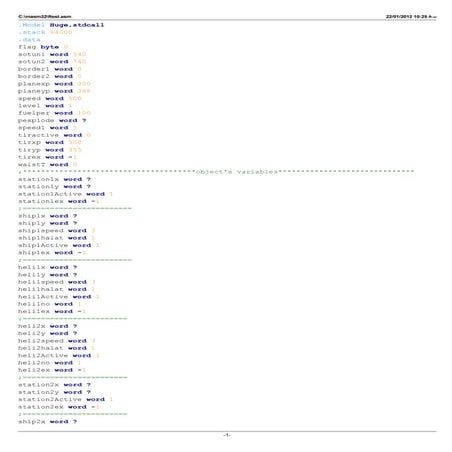Select the "heli1y word ?" line
This screenshot has width=452, height=452.
pos(47,275)
